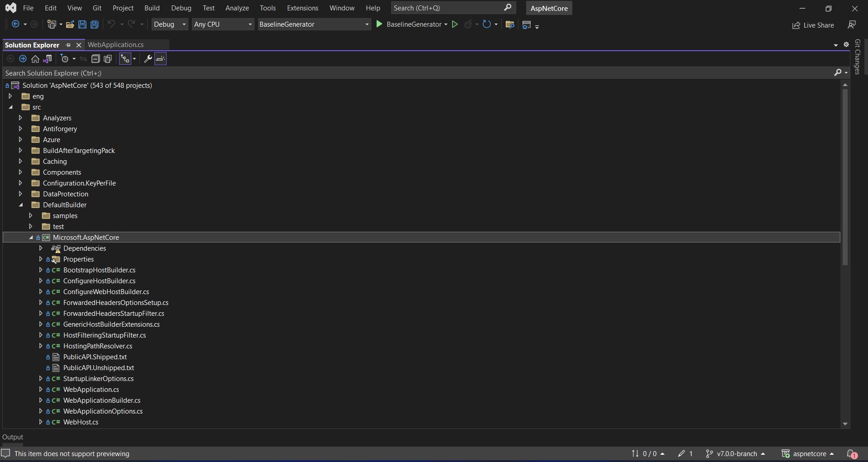Click Collapse All icon in Solution Explorer
Image resolution: width=868 pixels, height=462 pixels.
click(x=96, y=59)
